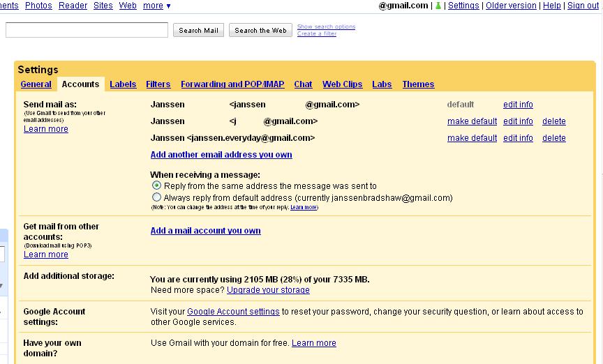Click the Settings link at top right
This screenshot has width=603, height=364.
(x=463, y=6)
